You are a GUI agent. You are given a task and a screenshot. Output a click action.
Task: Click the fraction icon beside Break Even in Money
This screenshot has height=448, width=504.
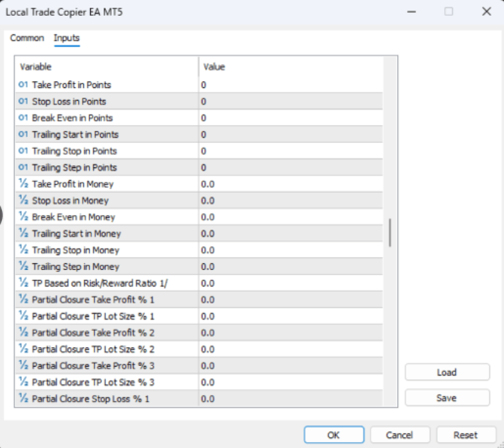(x=24, y=217)
